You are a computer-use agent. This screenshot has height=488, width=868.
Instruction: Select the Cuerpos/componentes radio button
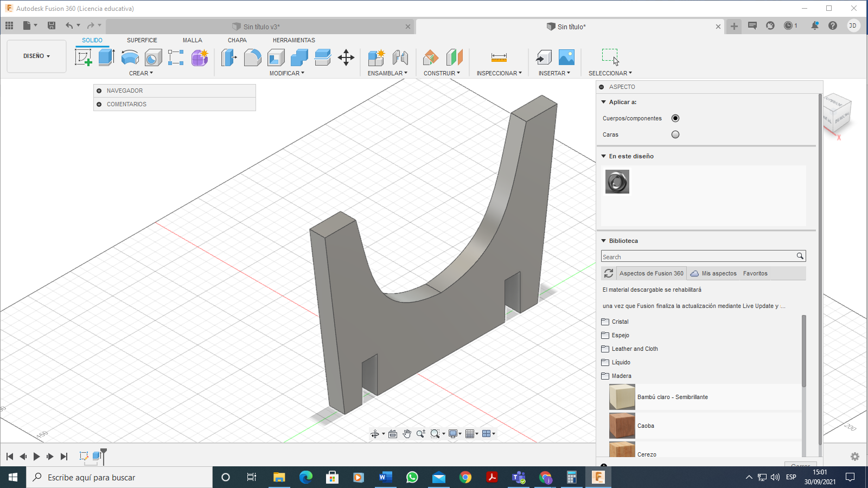(x=675, y=118)
